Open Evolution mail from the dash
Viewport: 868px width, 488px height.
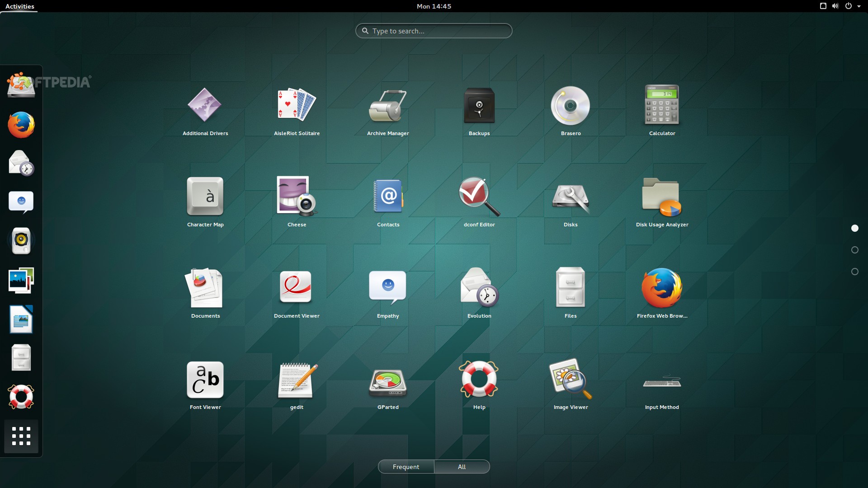21,163
